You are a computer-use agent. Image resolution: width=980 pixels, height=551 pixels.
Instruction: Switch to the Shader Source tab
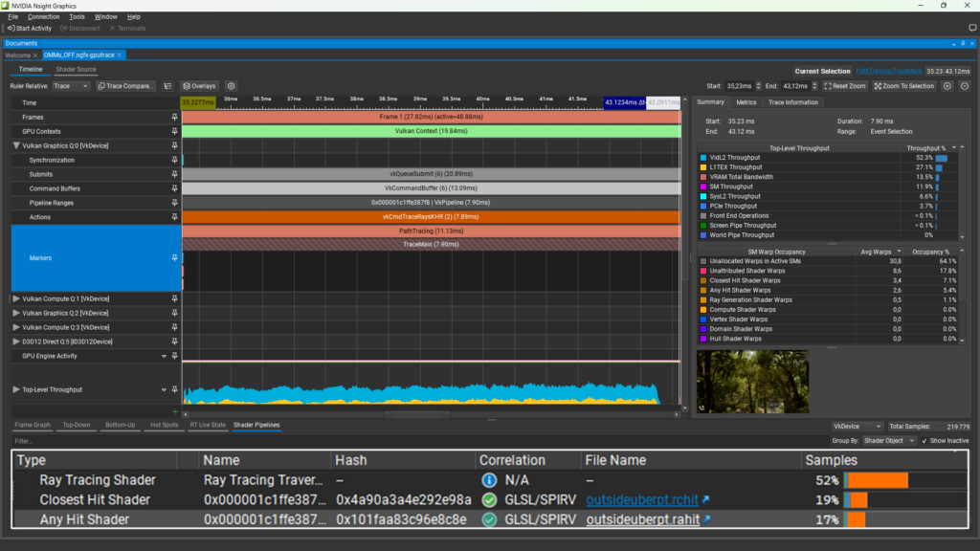(x=76, y=69)
